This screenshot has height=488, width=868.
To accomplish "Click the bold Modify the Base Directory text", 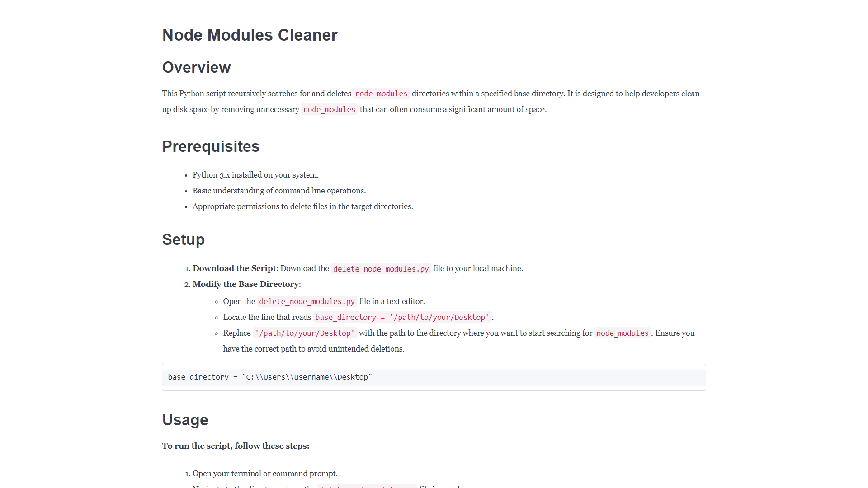I will click(x=245, y=284).
